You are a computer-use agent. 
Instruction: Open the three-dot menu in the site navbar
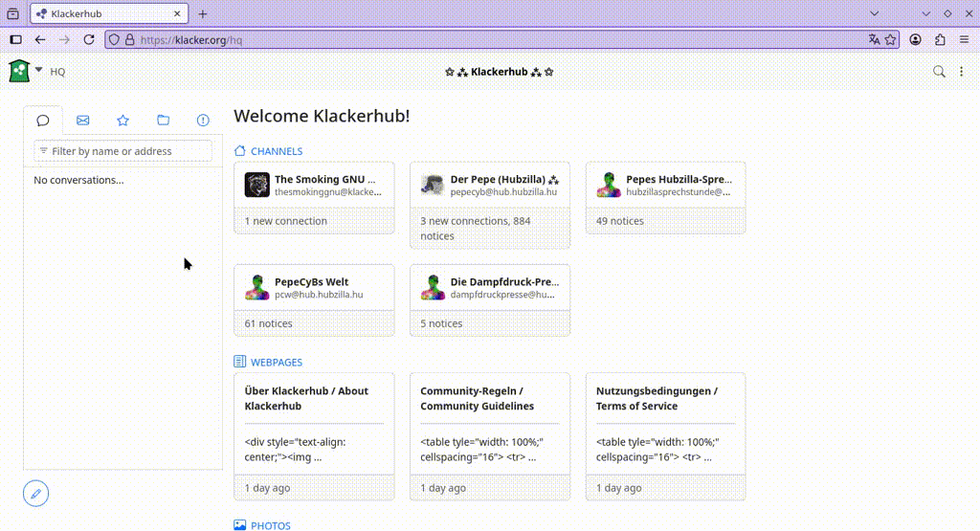pos(961,72)
